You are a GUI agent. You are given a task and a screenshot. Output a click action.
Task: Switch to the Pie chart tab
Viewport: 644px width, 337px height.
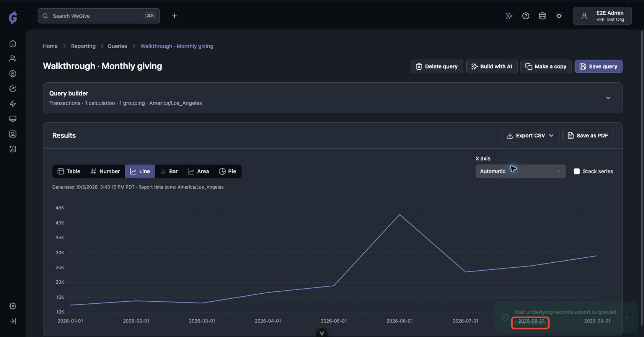pos(227,171)
